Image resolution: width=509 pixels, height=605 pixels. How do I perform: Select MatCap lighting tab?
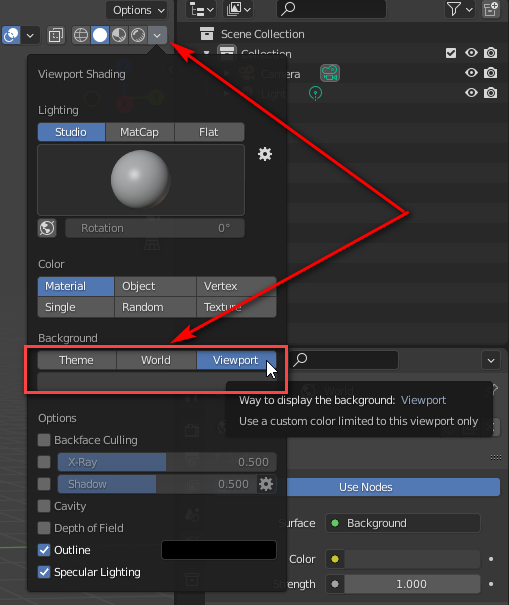139,132
